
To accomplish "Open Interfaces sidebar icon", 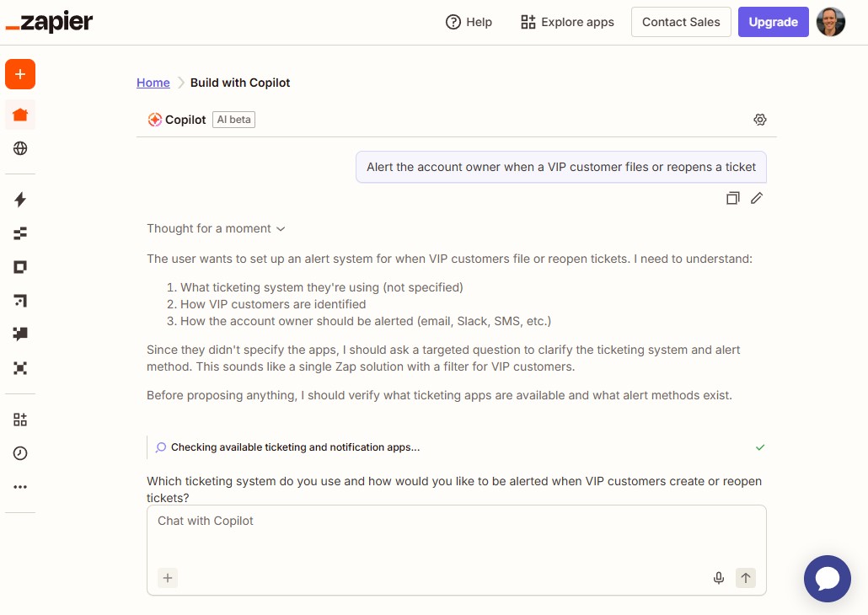I will pyautogui.click(x=20, y=266).
